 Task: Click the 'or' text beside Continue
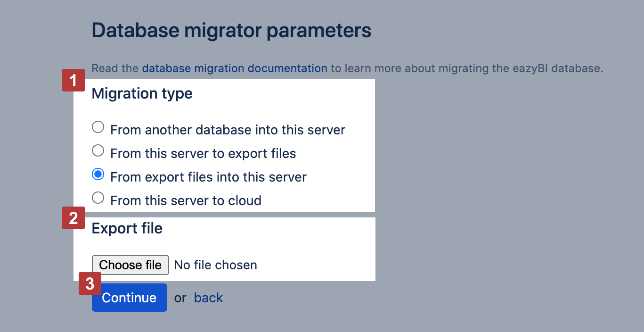tap(180, 298)
